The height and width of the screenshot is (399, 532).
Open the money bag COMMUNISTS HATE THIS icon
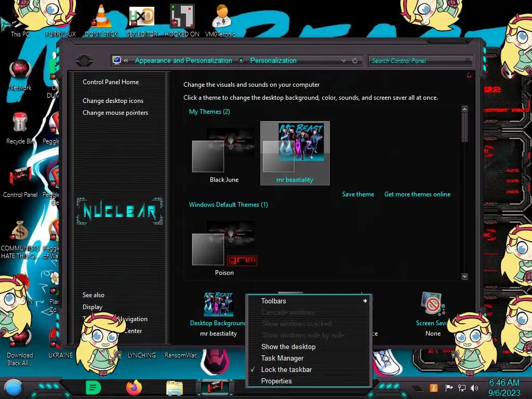(20, 240)
